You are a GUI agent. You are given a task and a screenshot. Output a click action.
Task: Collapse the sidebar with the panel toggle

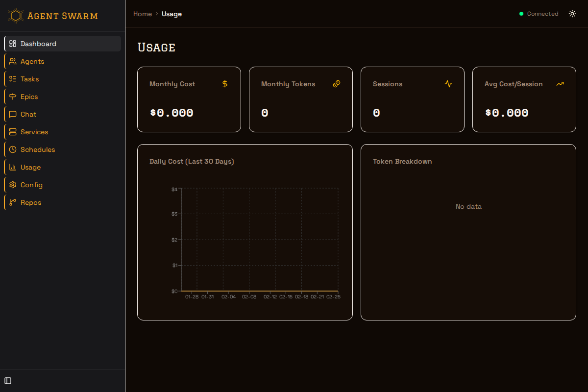8,381
